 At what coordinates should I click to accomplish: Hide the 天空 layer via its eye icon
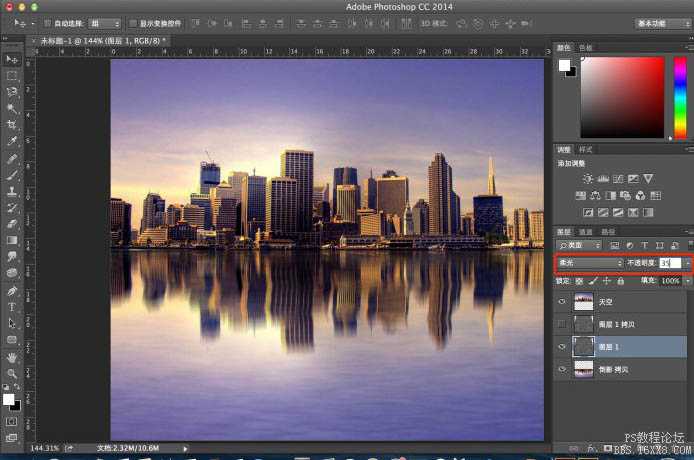[562, 302]
